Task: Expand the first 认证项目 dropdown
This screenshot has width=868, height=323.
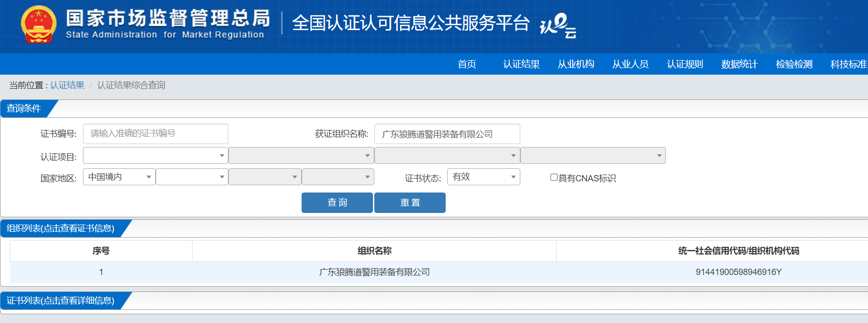Action: click(x=156, y=156)
